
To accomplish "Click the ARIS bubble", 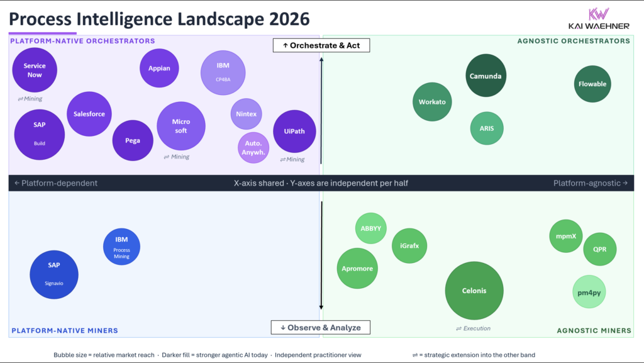I will (x=487, y=128).
